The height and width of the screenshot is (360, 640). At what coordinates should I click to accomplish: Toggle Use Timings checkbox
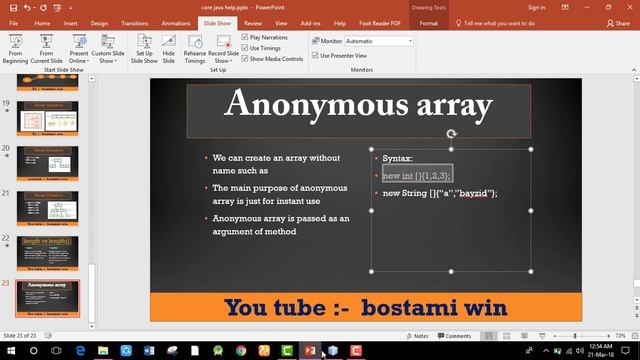tap(245, 48)
